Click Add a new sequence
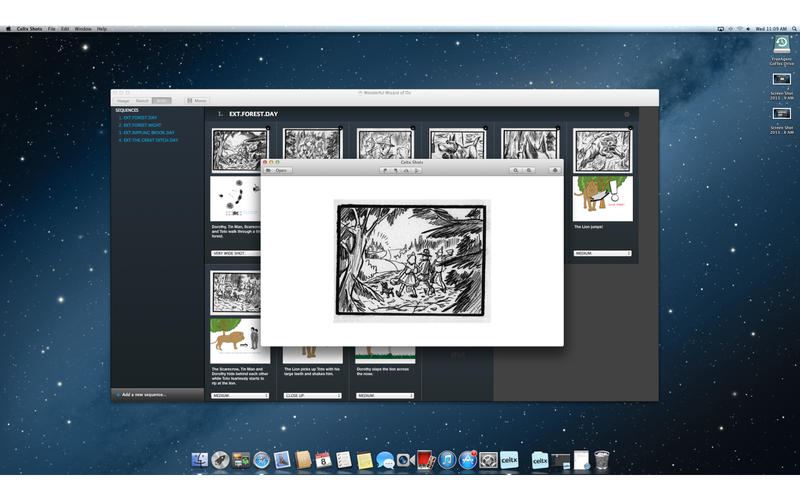The width and height of the screenshot is (800, 500). (x=144, y=395)
